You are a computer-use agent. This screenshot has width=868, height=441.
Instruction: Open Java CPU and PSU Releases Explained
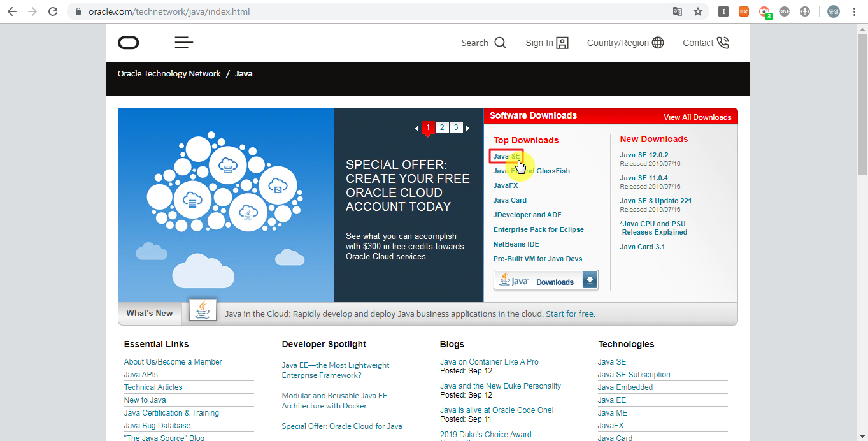tap(654, 228)
